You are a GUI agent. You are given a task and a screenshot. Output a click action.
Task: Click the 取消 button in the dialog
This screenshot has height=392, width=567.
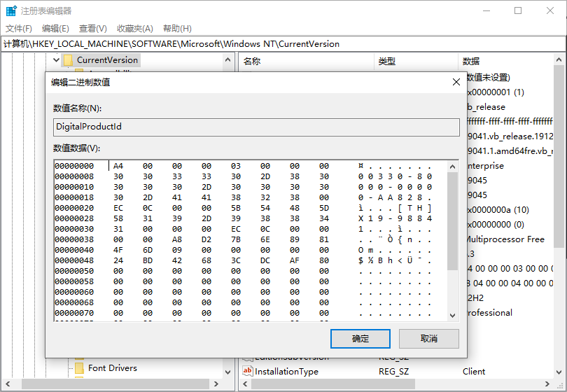[x=429, y=339]
